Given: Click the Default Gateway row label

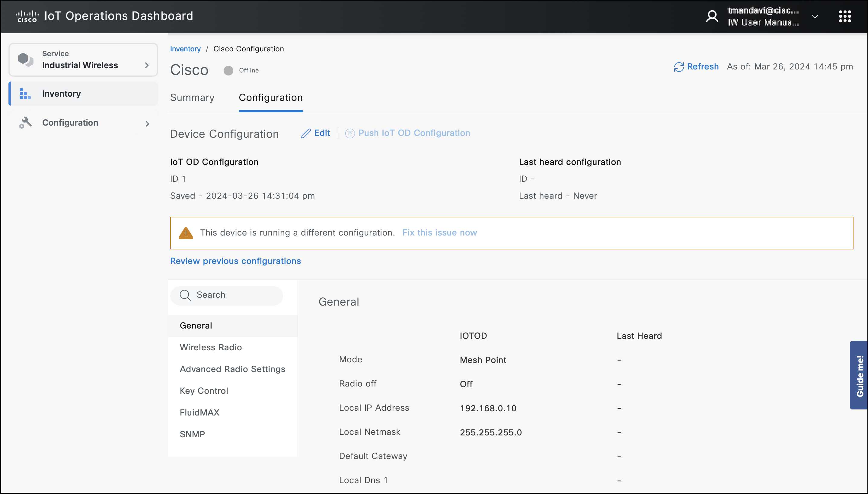Looking at the screenshot, I should (373, 456).
